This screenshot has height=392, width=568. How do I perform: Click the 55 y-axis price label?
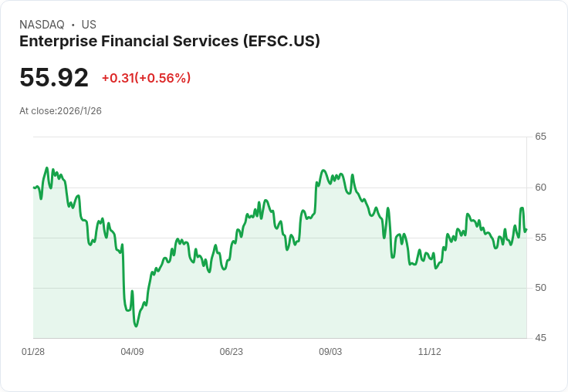[540, 238]
